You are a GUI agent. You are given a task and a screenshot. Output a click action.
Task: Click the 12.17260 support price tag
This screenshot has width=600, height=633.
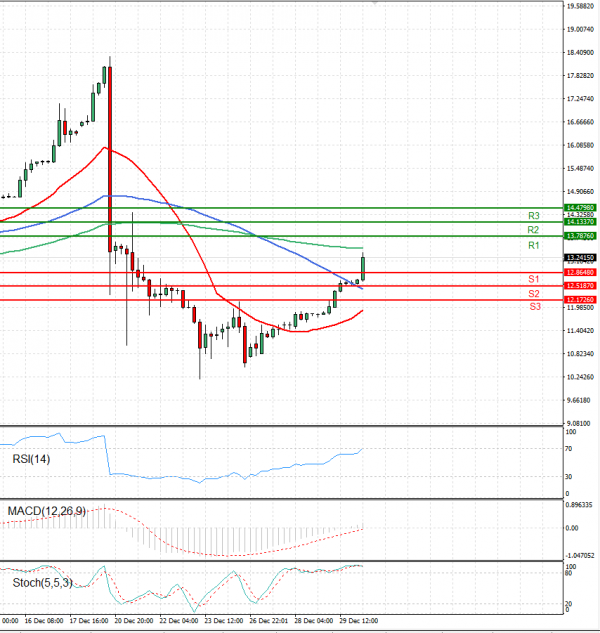pos(579,299)
